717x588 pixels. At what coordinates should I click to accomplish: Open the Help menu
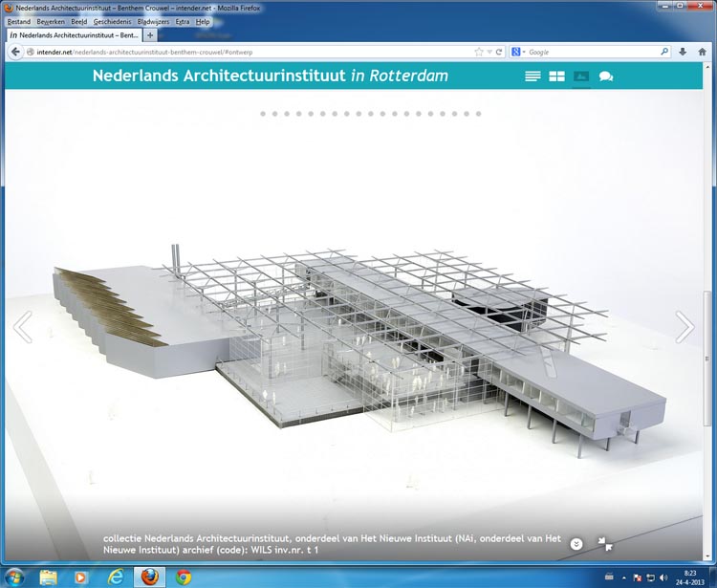[203, 21]
